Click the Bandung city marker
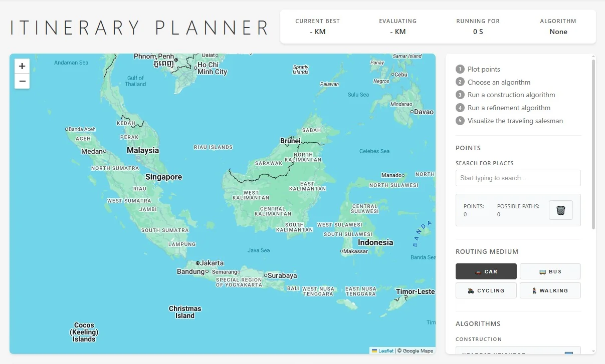Screen dimensions: 605x364 208,271
